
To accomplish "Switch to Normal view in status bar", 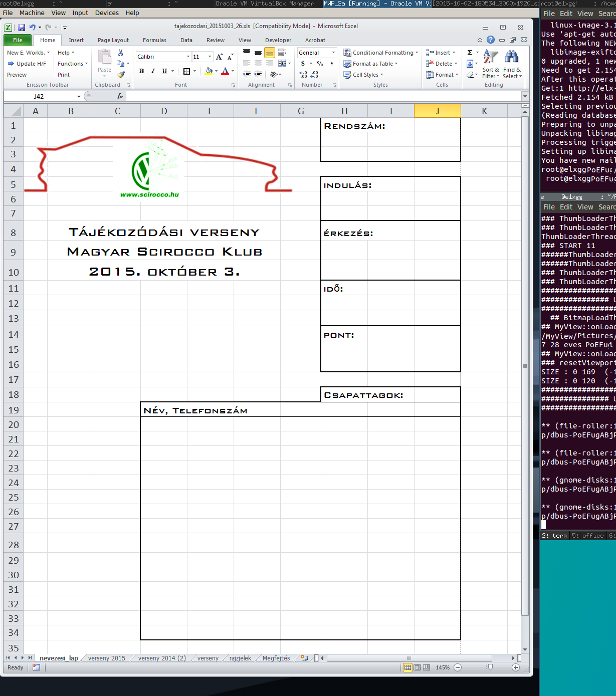I will click(x=407, y=667).
